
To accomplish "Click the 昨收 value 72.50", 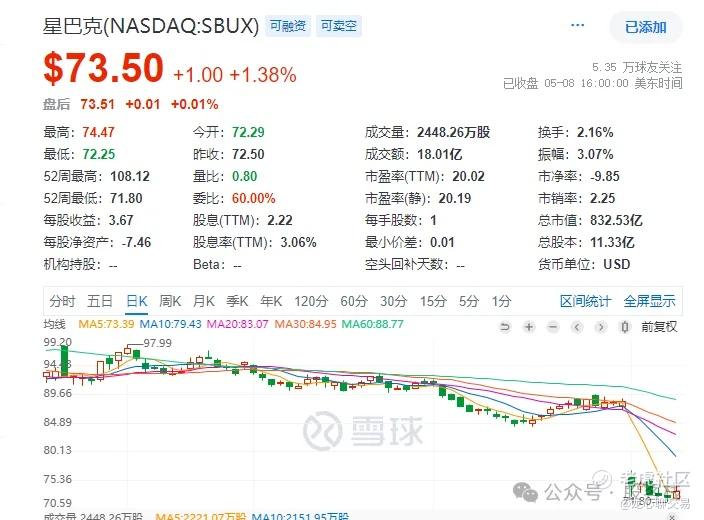I will [248, 154].
